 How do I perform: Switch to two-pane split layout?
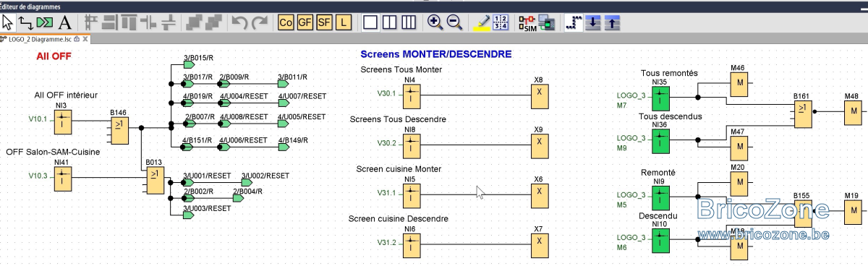(389, 22)
